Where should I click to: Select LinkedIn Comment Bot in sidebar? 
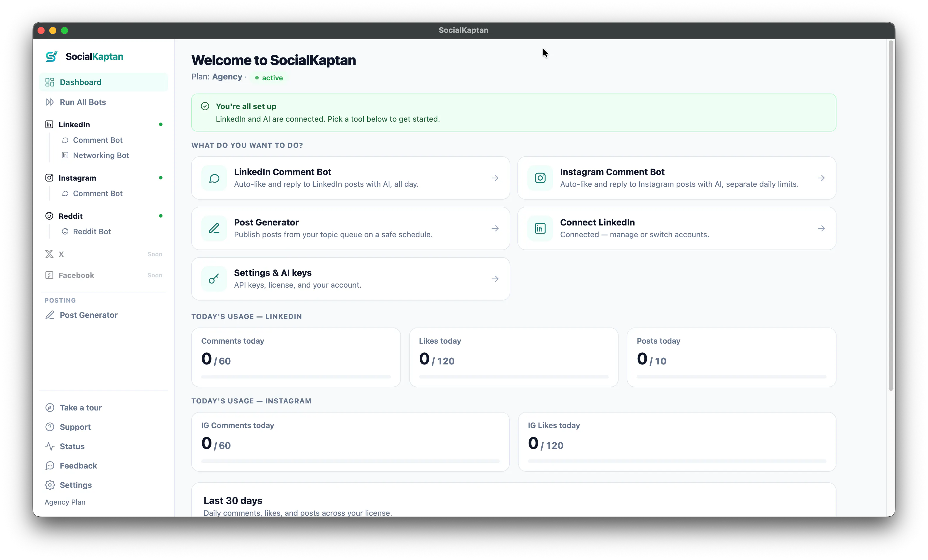tap(98, 140)
